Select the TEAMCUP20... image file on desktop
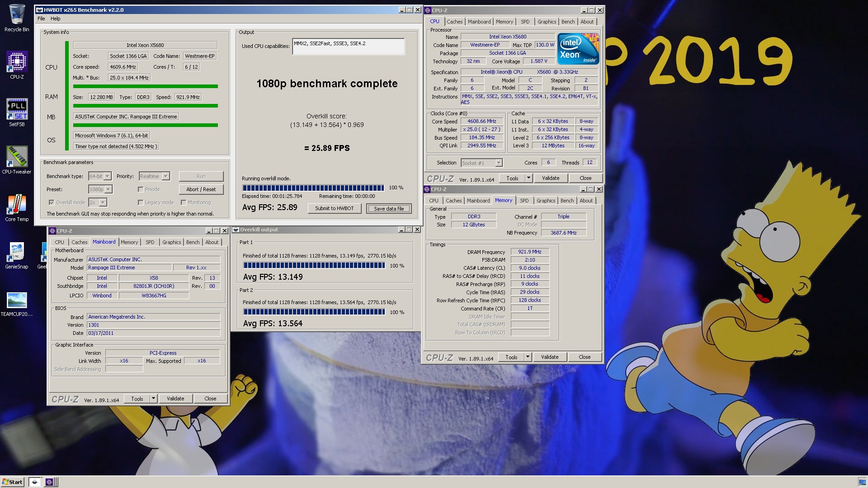Viewport: 868px width, 488px height. tap(17, 304)
